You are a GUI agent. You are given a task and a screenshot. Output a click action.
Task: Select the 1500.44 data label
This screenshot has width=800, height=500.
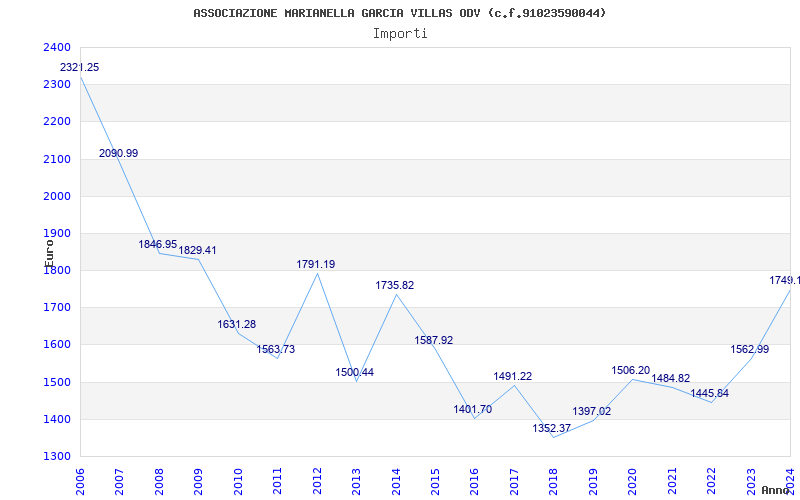click(355, 372)
